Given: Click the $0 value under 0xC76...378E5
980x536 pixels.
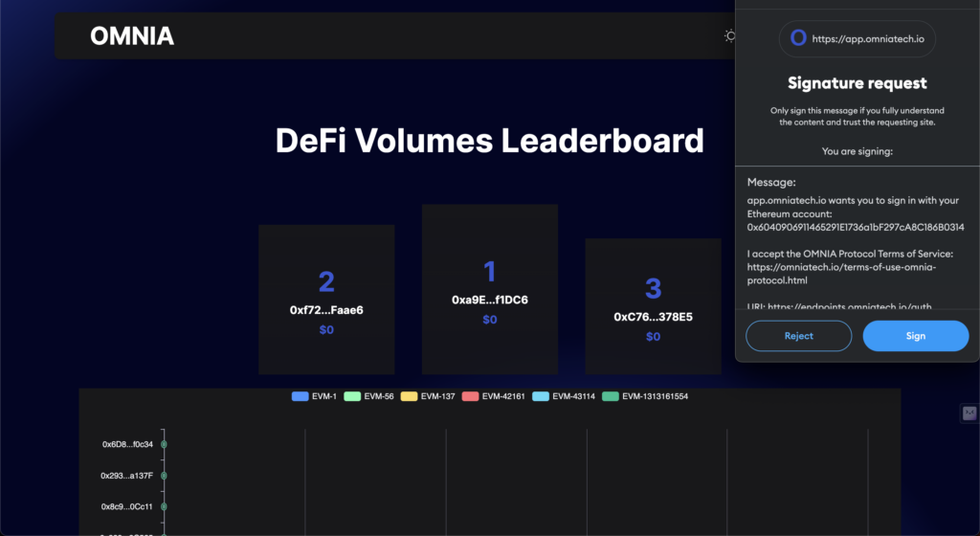Looking at the screenshot, I should (653, 337).
